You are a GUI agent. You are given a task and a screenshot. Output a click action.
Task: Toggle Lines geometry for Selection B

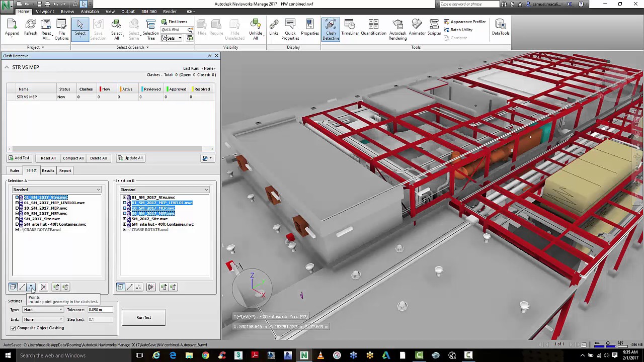(130, 287)
